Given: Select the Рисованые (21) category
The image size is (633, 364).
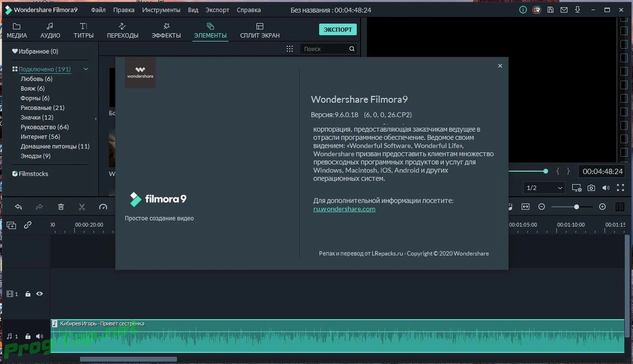Looking at the screenshot, I should point(42,108).
